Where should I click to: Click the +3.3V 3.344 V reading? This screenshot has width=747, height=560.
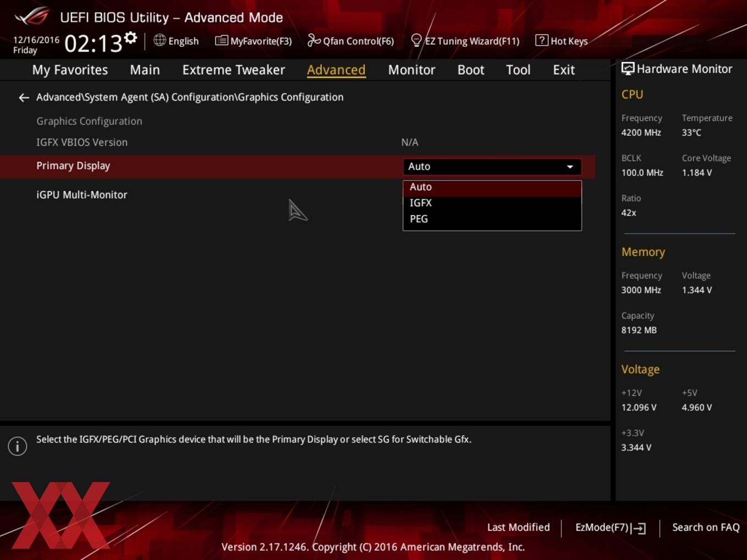[x=636, y=448]
